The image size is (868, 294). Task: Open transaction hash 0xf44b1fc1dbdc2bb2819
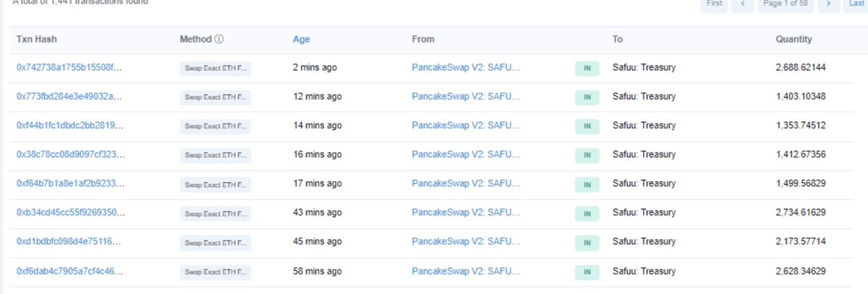coord(69,126)
